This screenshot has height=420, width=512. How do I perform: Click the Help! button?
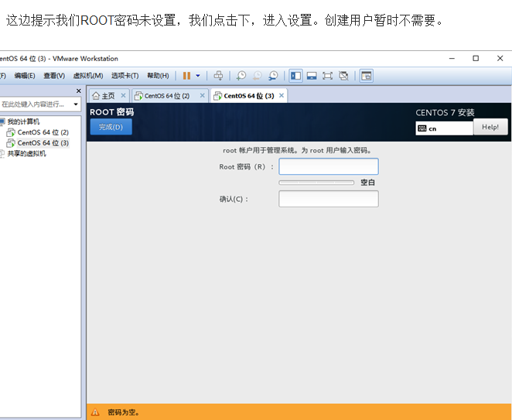pos(490,127)
